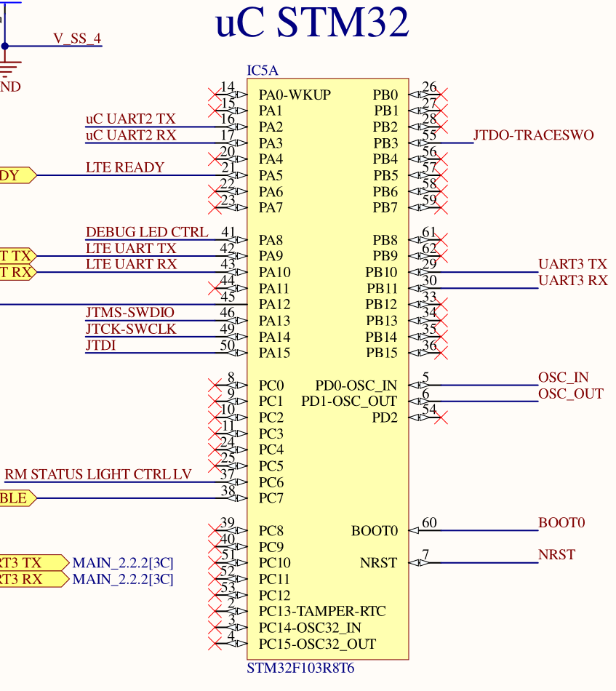Click the no-connect X at pin 11 PC3

[x=215, y=434]
